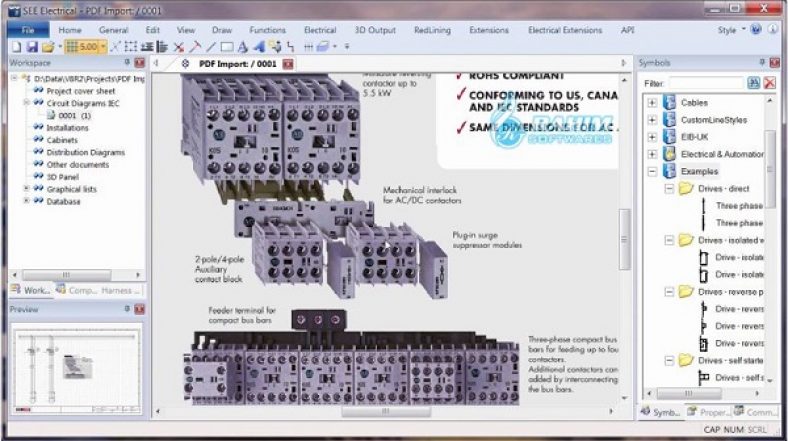Click the wire connection icon in toolbar
Image resolution: width=788 pixels, height=441 pixels.
[x=290, y=47]
